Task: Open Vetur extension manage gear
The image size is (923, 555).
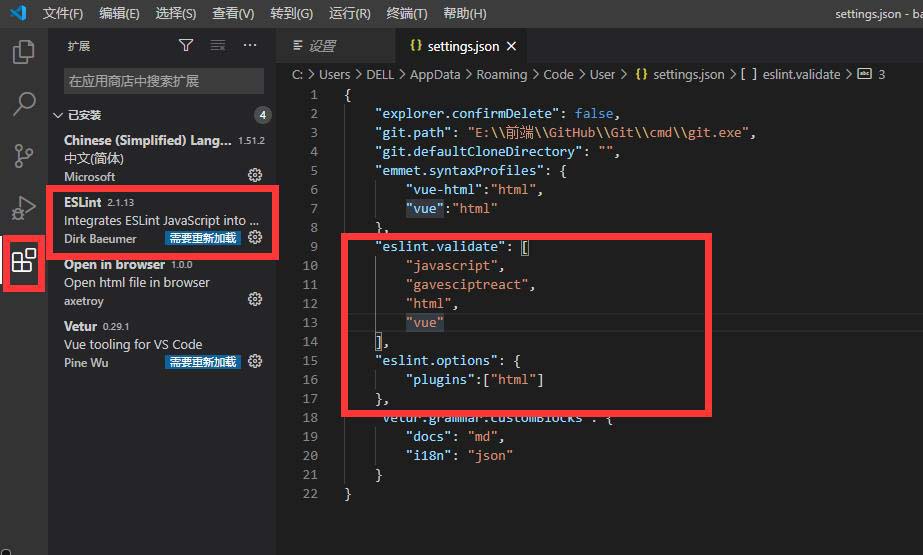Action: tap(255, 361)
